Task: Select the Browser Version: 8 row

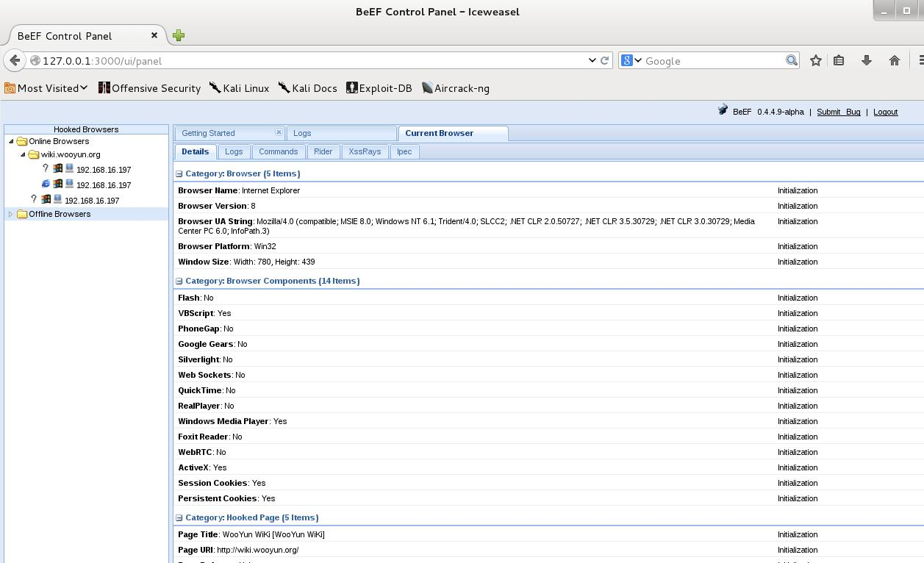Action: pos(549,206)
